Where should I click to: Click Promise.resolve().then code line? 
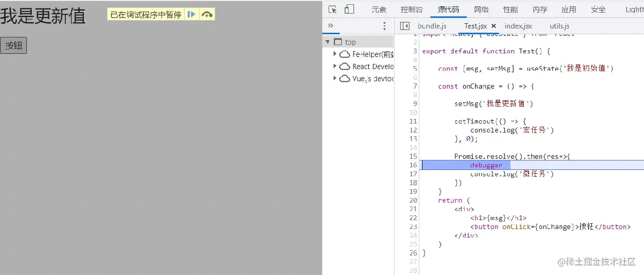tap(512, 156)
